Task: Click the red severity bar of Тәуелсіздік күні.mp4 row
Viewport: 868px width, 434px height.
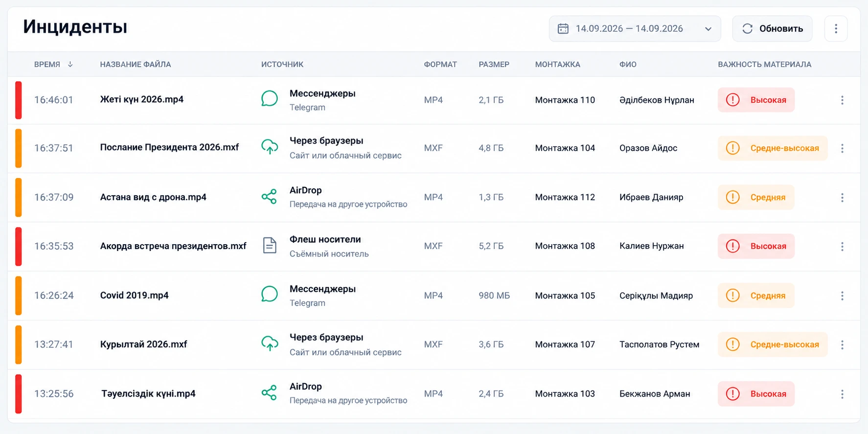Action: pyautogui.click(x=19, y=394)
